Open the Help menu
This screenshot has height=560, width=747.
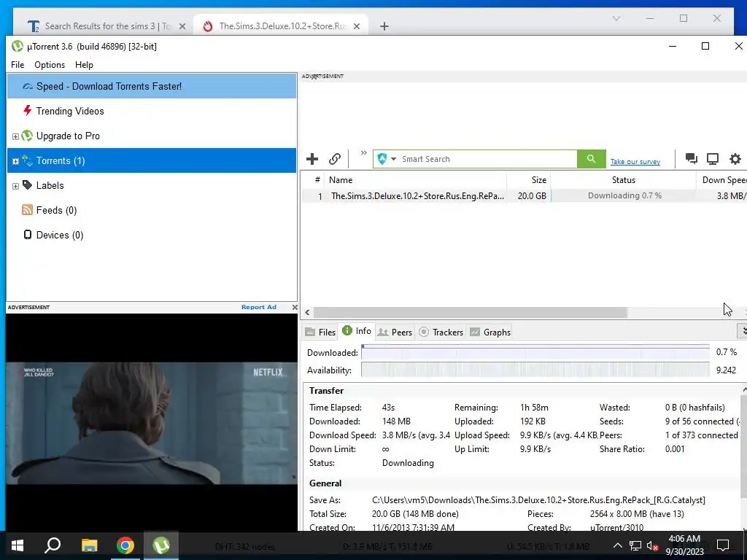tap(84, 65)
